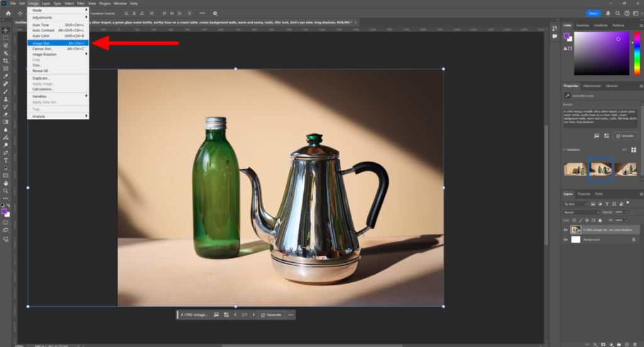Expand the Adjustments submenu

58,17
